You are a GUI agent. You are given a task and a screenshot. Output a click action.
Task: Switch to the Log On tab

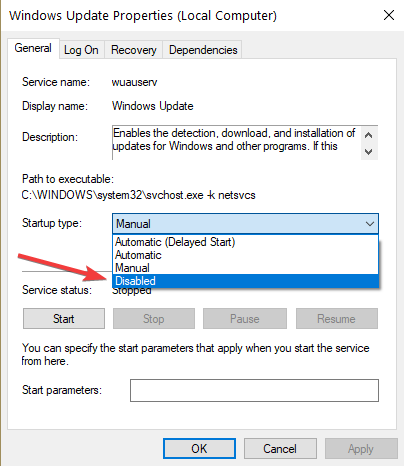(81, 50)
